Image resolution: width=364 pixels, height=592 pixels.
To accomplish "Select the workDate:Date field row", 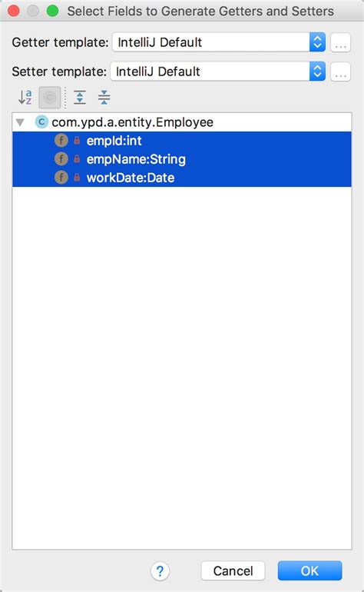I will tap(182, 178).
